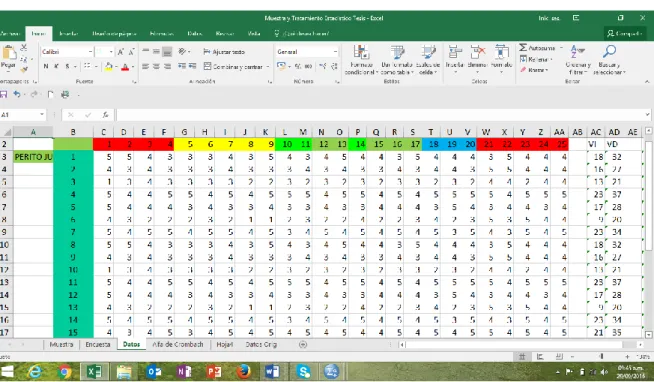Open the General number format dropdown

(x=335, y=52)
